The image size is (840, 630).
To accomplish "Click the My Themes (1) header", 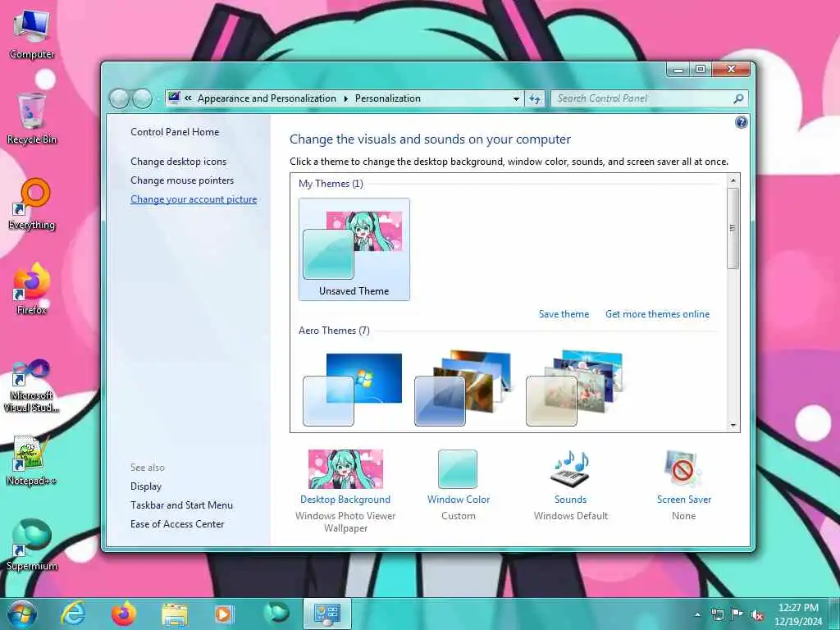I will tap(331, 184).
